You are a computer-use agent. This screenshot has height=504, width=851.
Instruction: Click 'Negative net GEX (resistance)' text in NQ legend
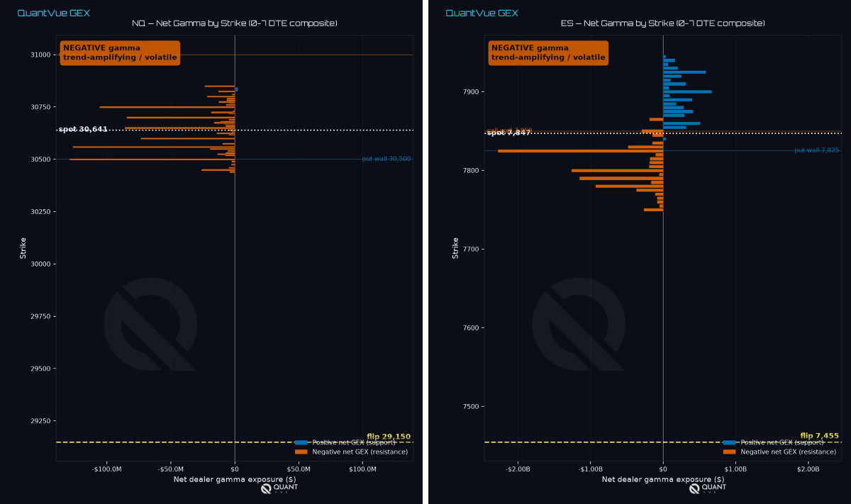(x=360, y=452)
